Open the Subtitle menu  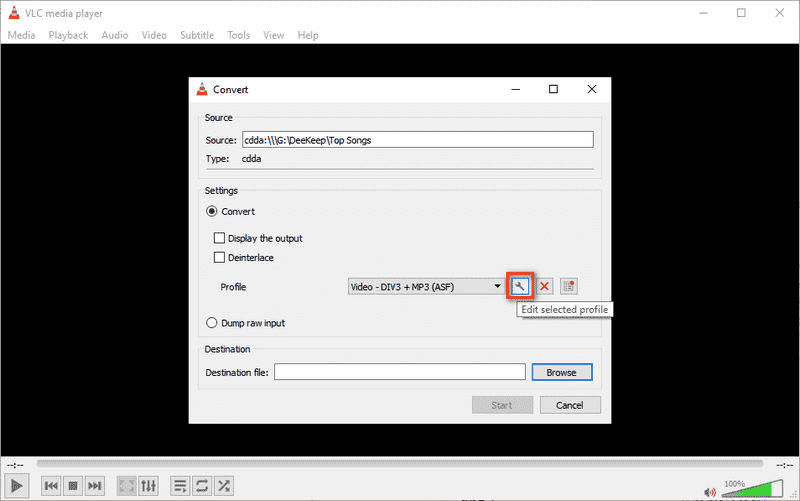(x=196, y=35)
